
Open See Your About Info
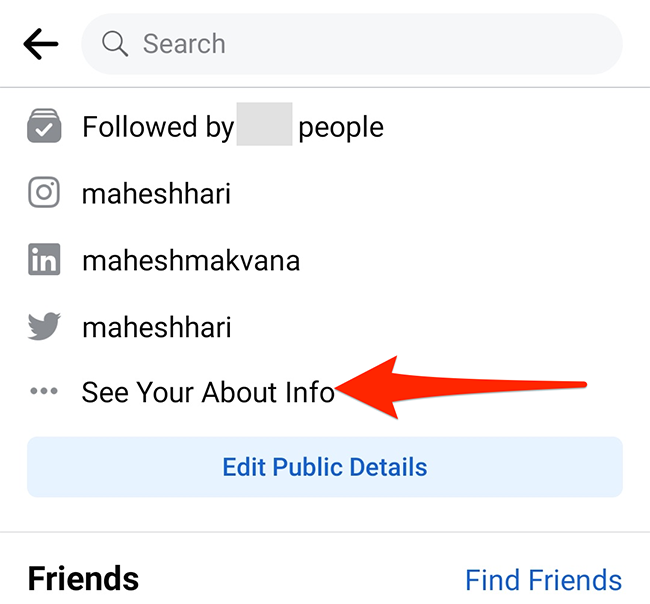(208, 392)
